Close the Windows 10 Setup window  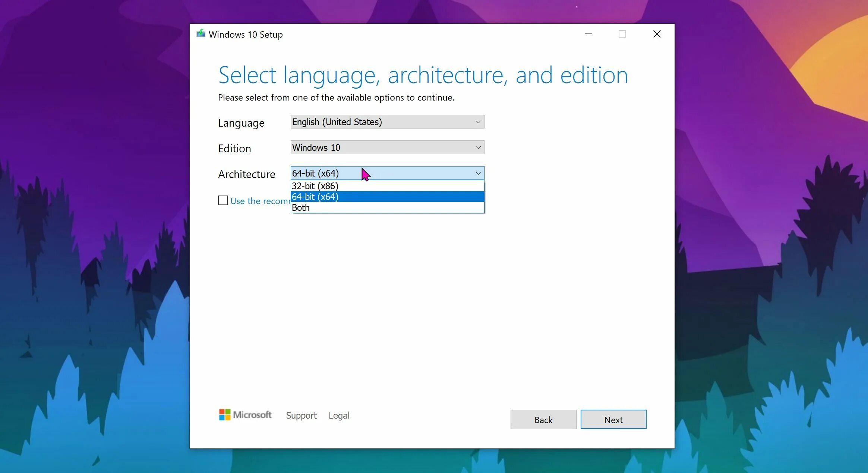[657, 34]
